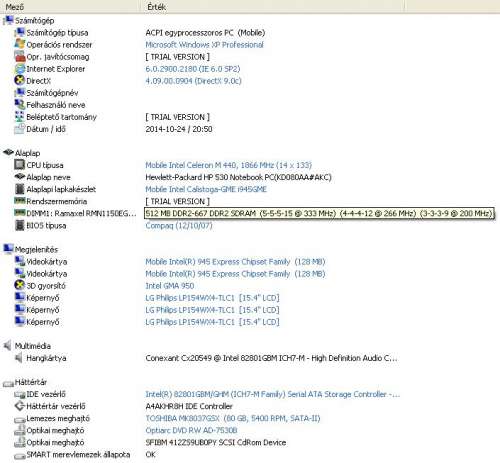Viewport: 500px width, 463px height.
Task: Open the Mobile Intel Calistoga-GME i945GME link
Action: pyautogui.click(x=206, y=189)
